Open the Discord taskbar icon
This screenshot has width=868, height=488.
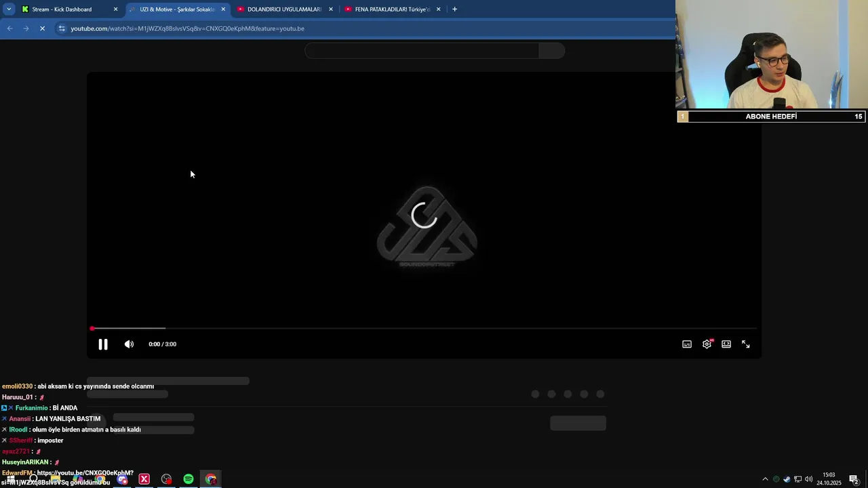pyautogui.click(x=122, y=479)
